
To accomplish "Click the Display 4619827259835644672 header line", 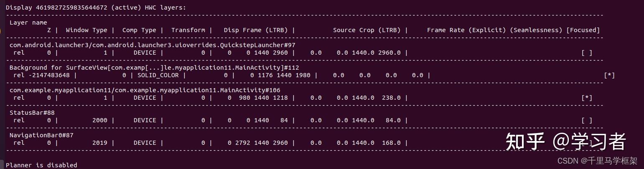I will [96, 8].
